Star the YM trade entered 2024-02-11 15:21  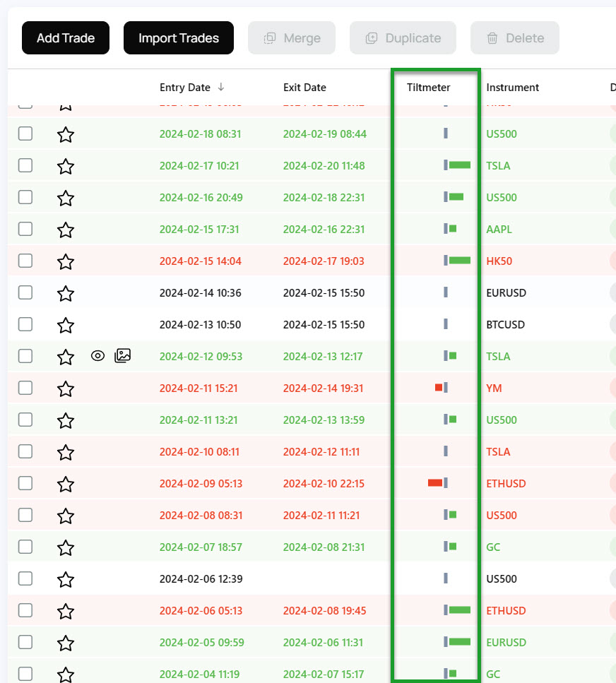tap(66, 388)
